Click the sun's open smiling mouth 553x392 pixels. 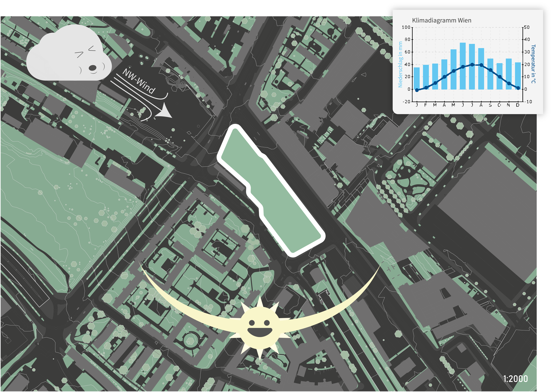260,332
